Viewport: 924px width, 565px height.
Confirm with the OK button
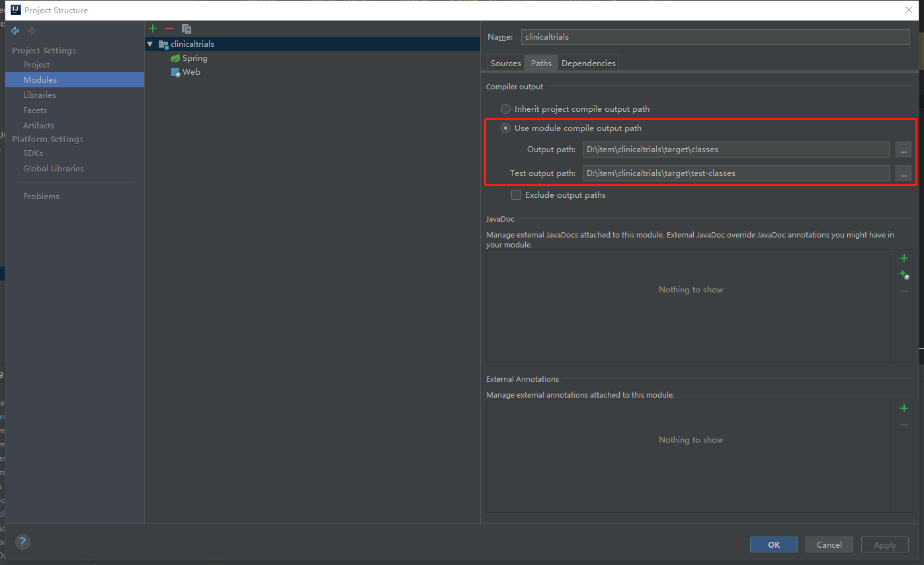(774, 544)
